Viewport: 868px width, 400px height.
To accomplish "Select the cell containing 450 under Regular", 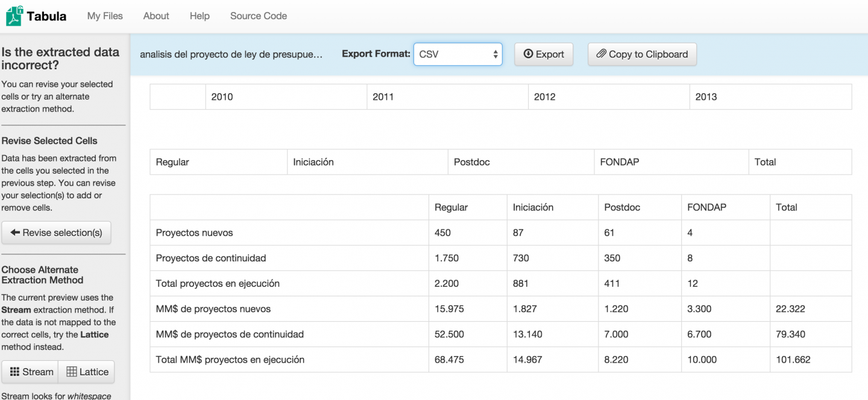I will click(467, 233).
